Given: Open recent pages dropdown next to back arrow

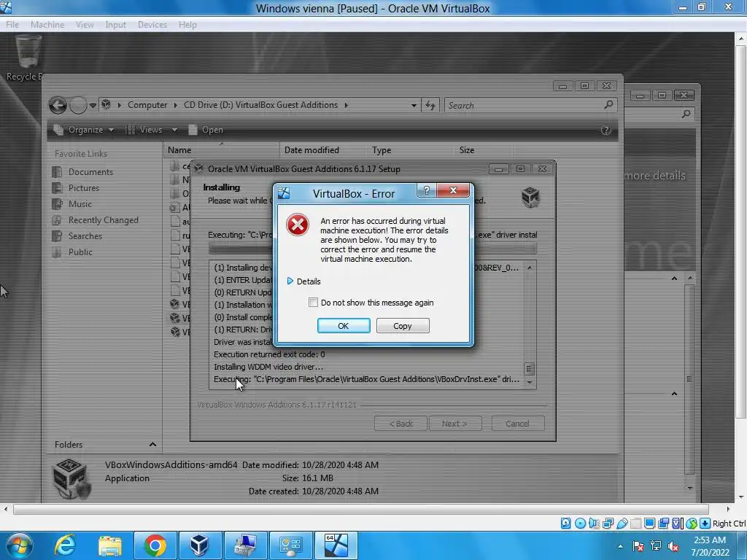Looking at the screenshot, I should click(93, 105).
